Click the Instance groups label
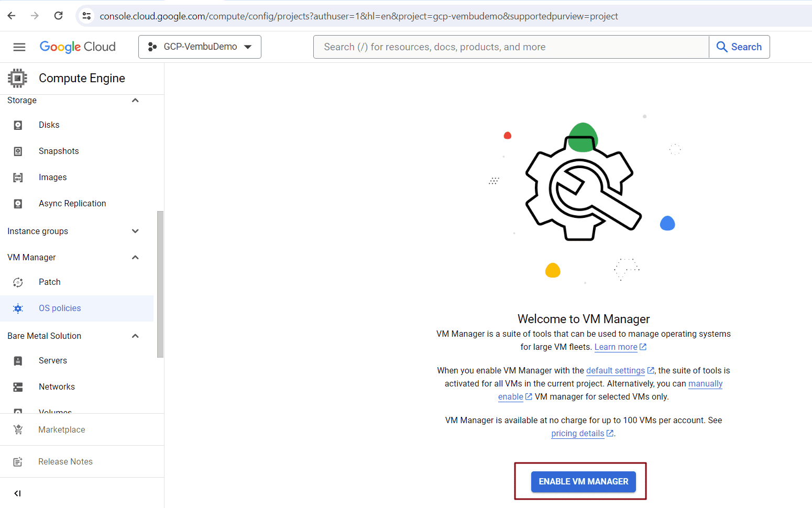Viewport: 812px width, 508px height. (38, 231)
